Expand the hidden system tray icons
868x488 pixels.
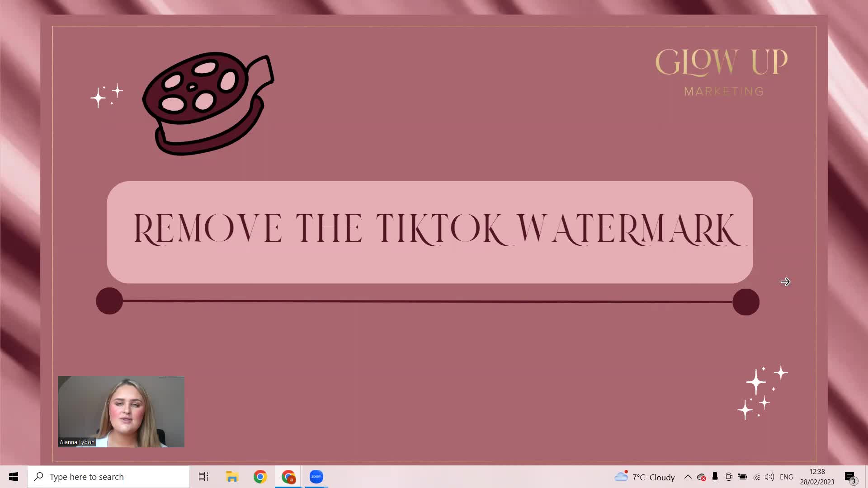(688, 477)
